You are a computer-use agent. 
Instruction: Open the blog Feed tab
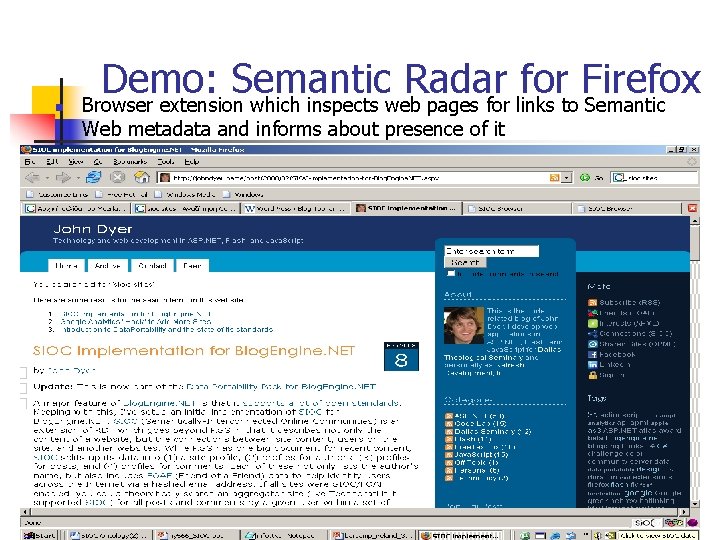192,265
